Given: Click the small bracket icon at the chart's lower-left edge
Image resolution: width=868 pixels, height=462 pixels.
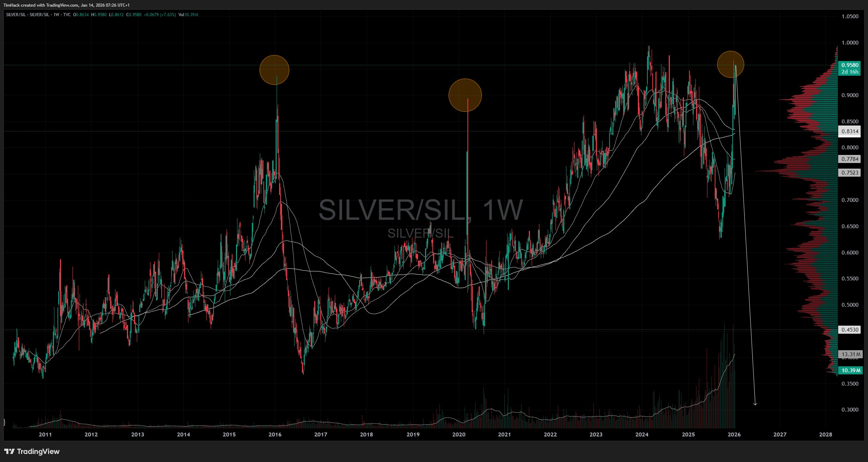Looking at the screenshot, I should pyautogui.click(x=4, y=422).
